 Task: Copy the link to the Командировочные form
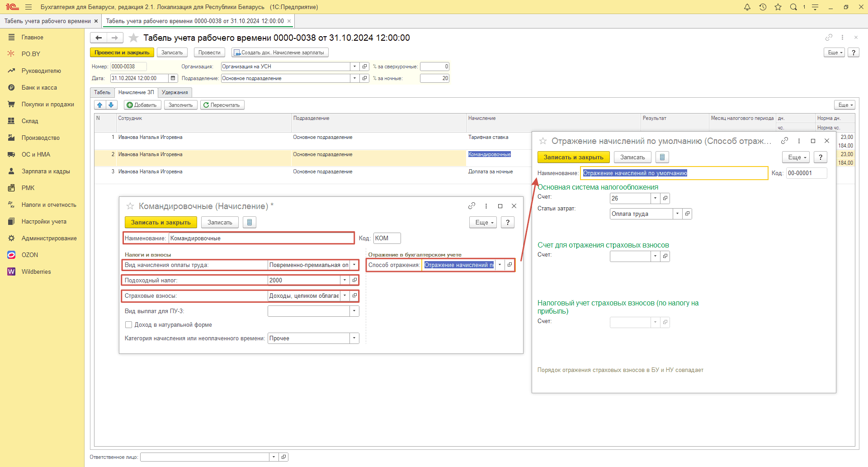(472, 206)
